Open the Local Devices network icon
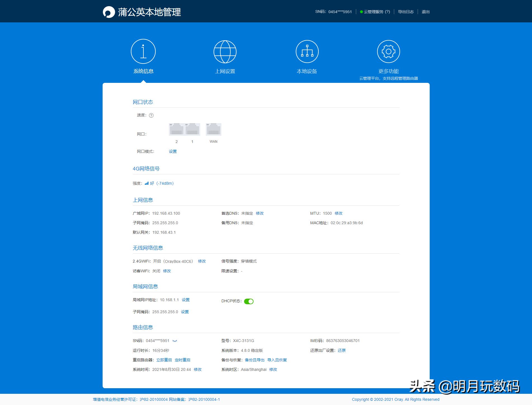 pos(307,52)
